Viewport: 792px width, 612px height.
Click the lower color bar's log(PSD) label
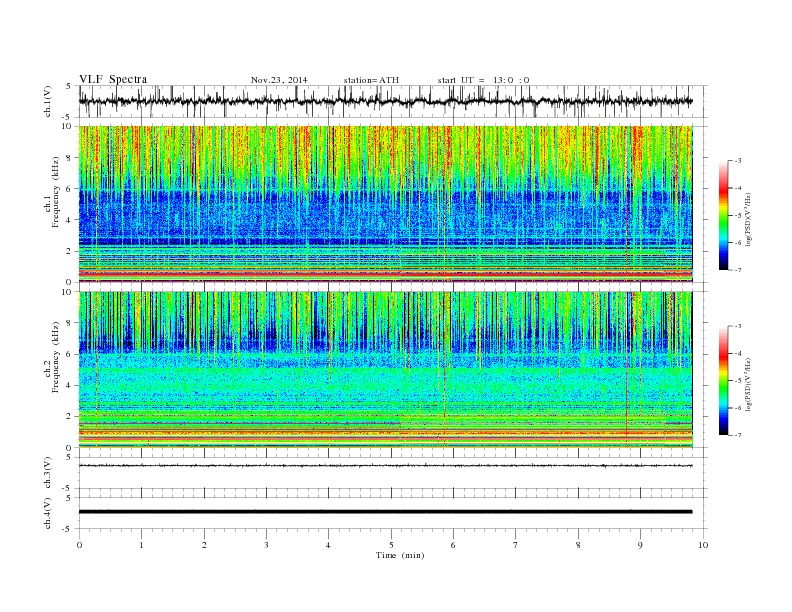[748, 383]
